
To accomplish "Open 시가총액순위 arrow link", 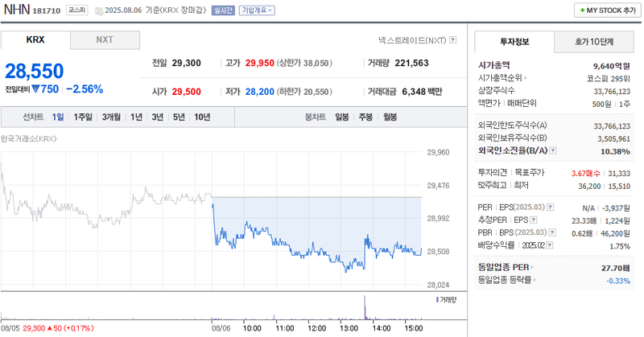I will pos(526,78).
